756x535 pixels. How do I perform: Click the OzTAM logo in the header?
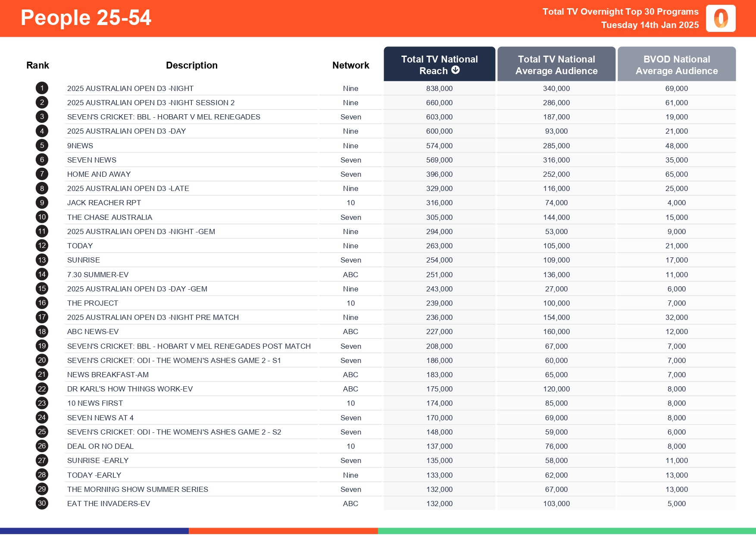coord(720,18)
